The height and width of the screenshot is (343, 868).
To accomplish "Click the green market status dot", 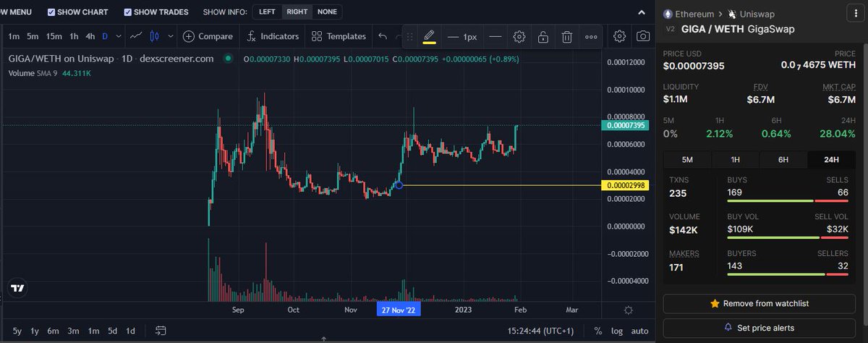I will pyautogui.click(x=230, y=59).
